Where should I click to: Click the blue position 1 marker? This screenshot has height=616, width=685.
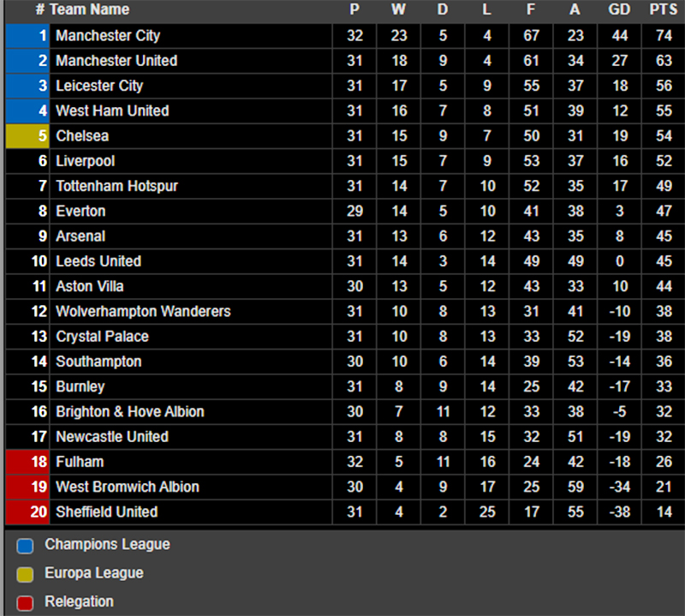click(28, 36)
